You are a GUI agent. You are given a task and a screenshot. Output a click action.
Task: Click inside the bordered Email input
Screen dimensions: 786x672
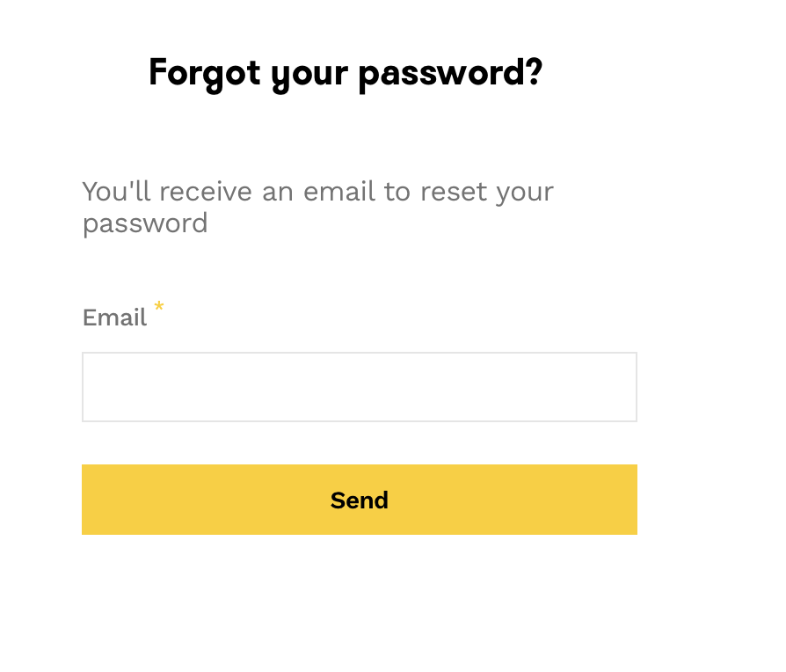359,387
